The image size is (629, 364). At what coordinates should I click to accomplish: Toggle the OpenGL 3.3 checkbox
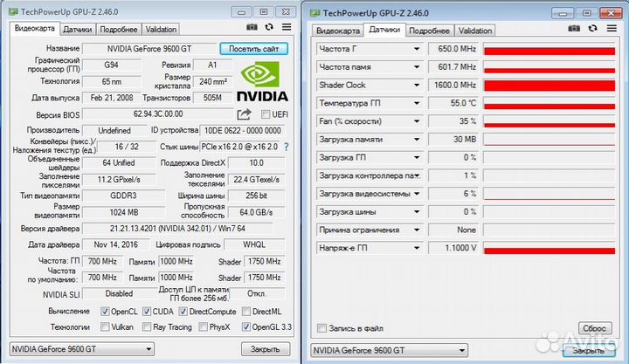click(x=245, y=326)
